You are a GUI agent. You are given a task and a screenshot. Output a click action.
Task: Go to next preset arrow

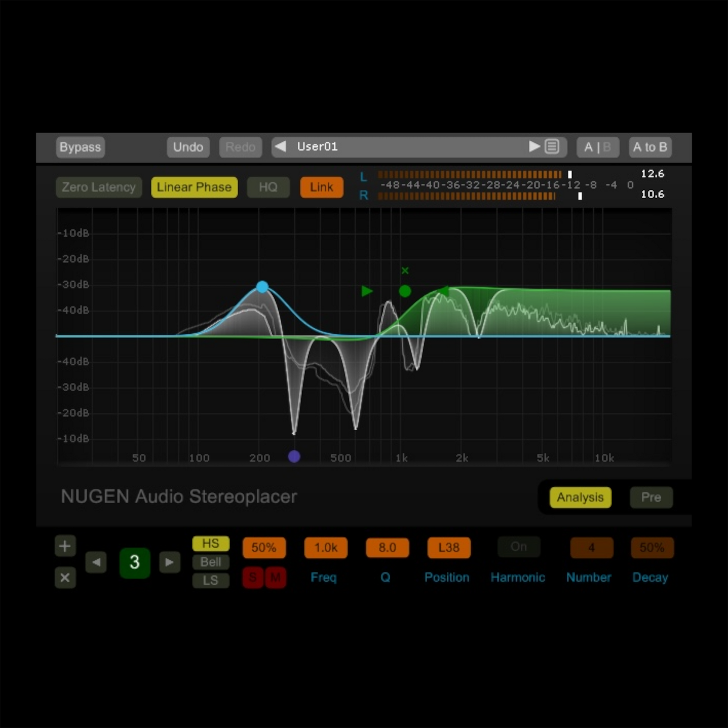[534, 146]
